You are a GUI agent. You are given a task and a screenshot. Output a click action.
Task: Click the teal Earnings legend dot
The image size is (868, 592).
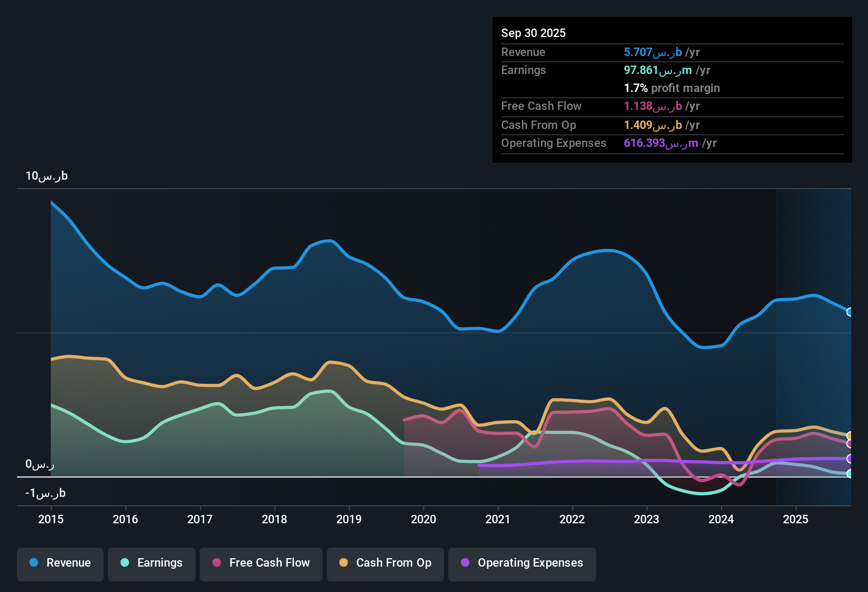[124, 563]
